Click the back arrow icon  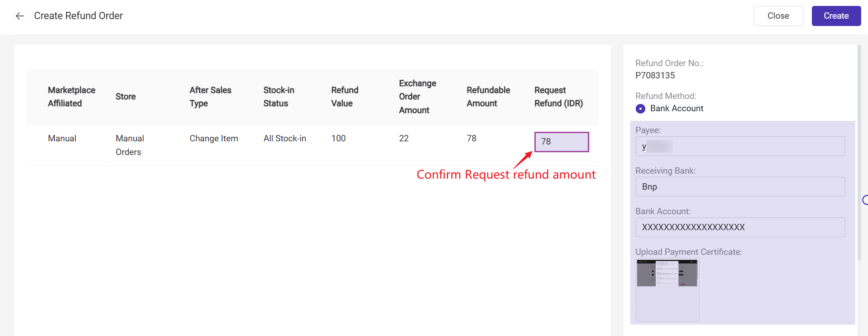point(20,16)
